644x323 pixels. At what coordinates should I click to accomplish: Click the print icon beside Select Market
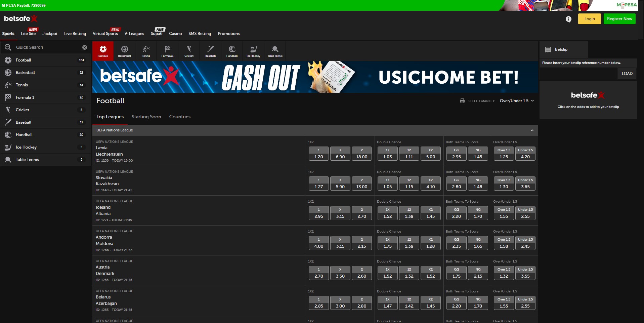tap(462, 101)
